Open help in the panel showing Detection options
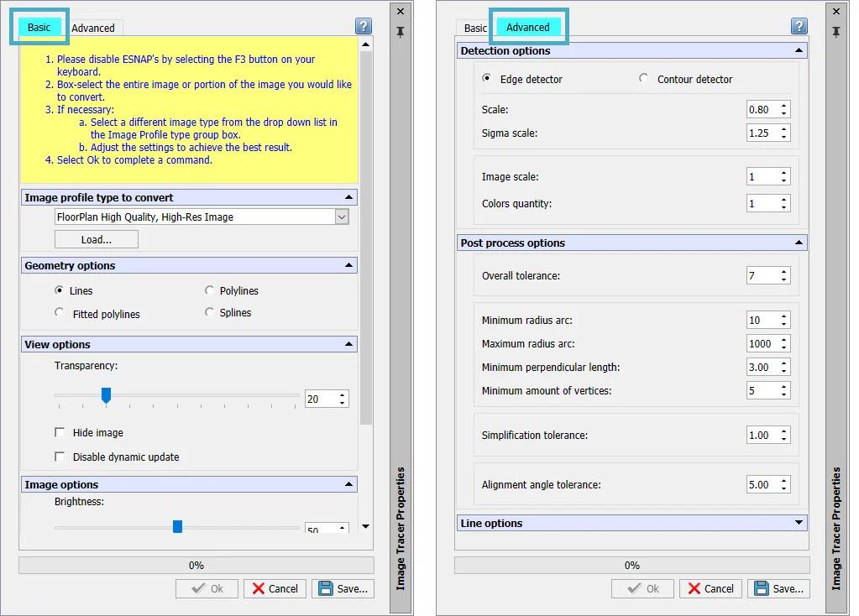The height and width of the screenshot is (616, 859). 799,27
